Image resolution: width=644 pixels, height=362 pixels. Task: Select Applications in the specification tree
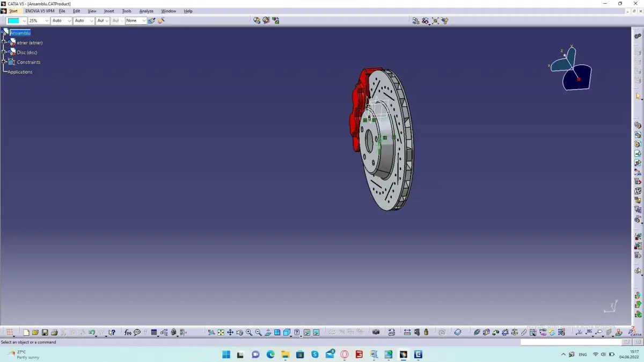pos(20,72)
